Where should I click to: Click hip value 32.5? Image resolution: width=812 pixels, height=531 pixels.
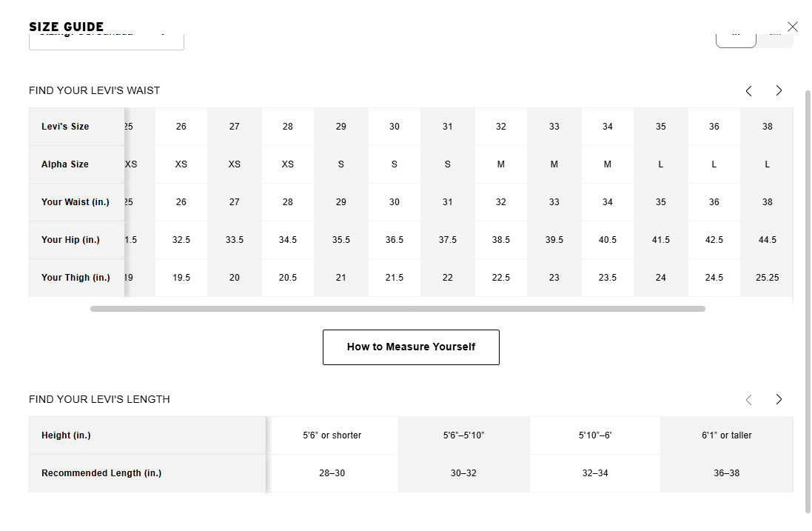point(181,240)
